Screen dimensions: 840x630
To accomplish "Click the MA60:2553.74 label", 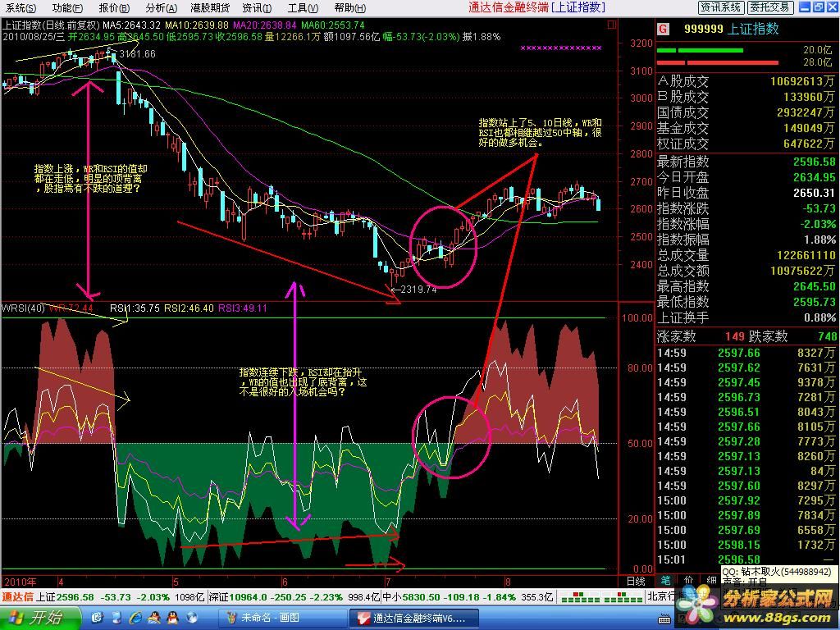I will pyautogui.click(x=333, y=25).
